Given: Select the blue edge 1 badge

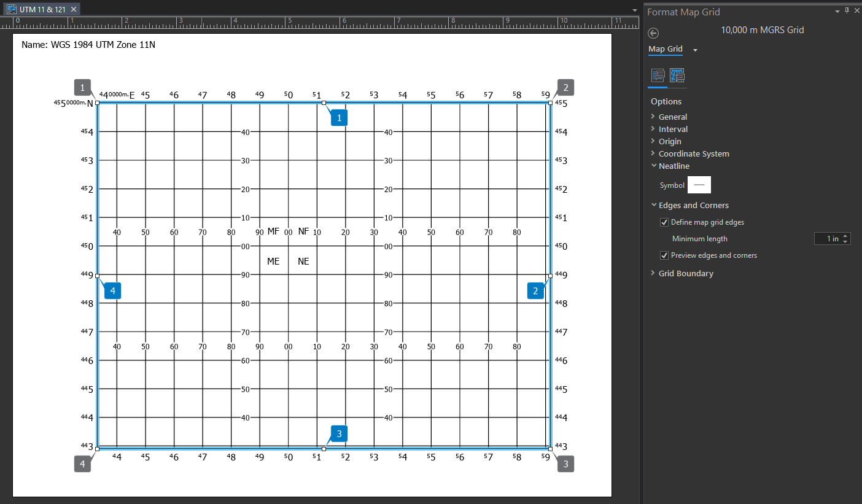Looking at the screenshot, I should (339, 117).
